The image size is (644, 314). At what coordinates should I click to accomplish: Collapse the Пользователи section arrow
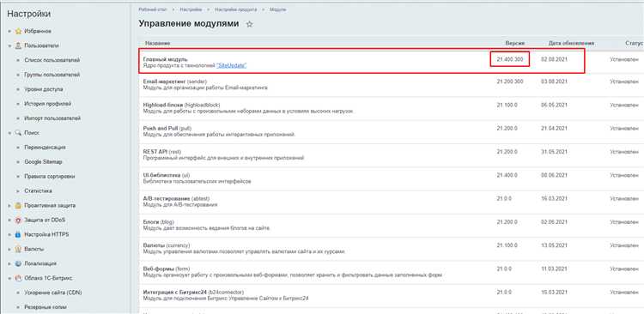tap(9, 46)
